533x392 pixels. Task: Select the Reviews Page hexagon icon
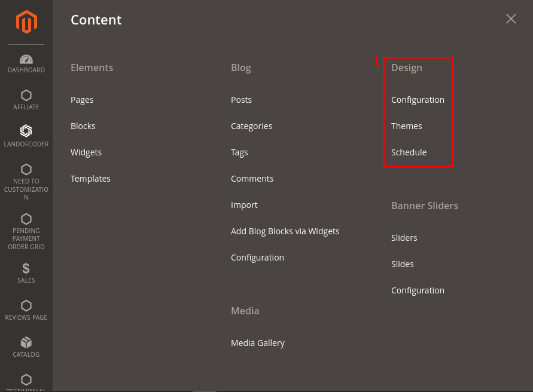pos(26,305)
